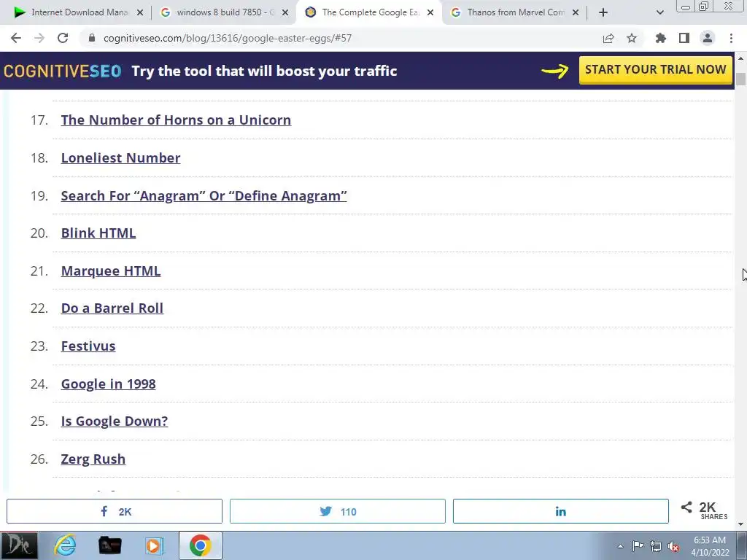The height and width of the screenshot is (560, 747).
Task: Open the Zerg Rush link
Action: 93,459
